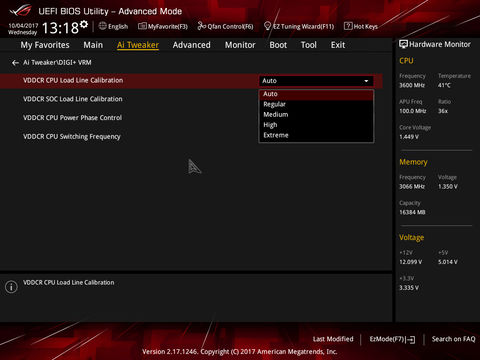Click the settings gear beside the clock

[84, 24]
